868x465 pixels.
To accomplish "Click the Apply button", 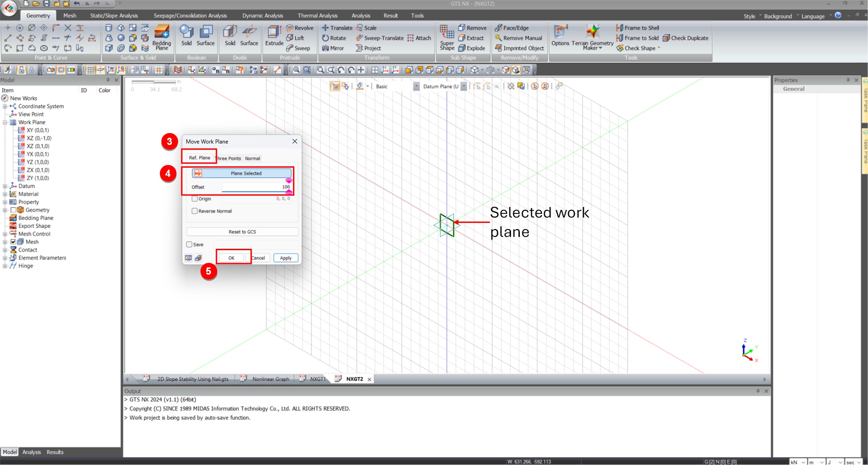I will click(285, 258).
